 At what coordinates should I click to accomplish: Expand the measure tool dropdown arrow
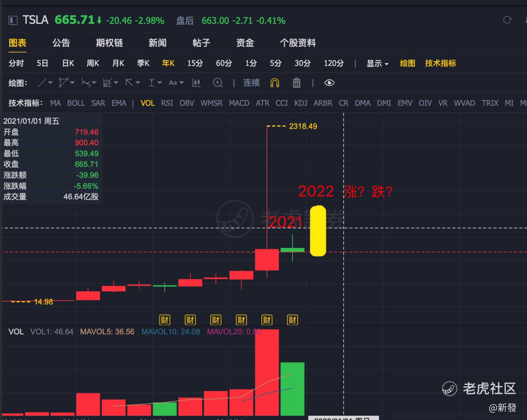click(160, 83)
